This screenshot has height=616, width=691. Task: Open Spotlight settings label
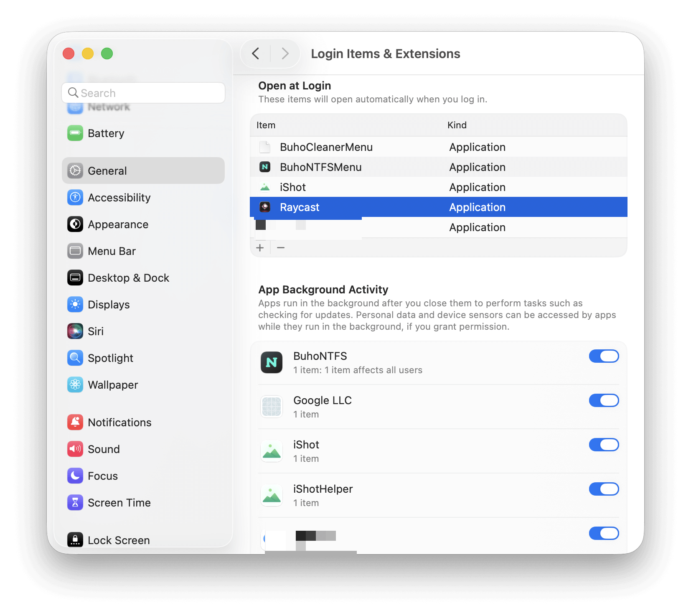111,358
